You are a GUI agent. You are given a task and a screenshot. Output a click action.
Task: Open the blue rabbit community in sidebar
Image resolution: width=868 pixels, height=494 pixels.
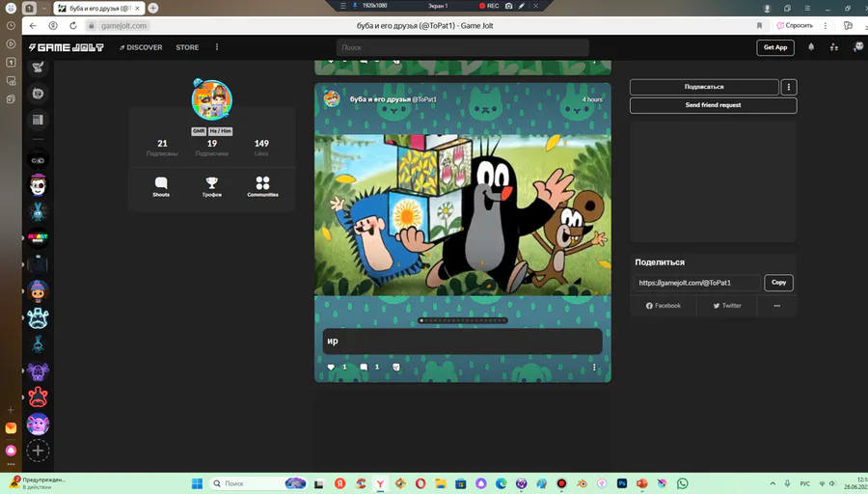(38, 211)
